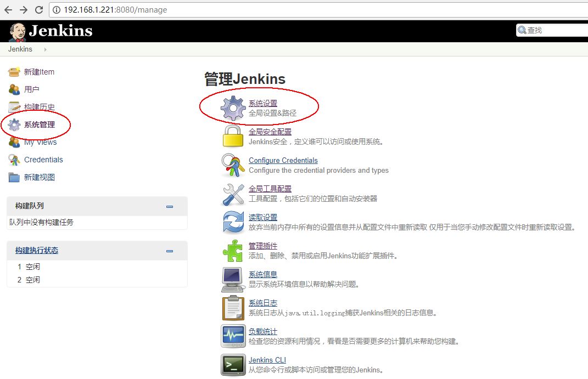Open the 管理插件 link
Viewport: 588px width, 379px height.
[263, 246]
